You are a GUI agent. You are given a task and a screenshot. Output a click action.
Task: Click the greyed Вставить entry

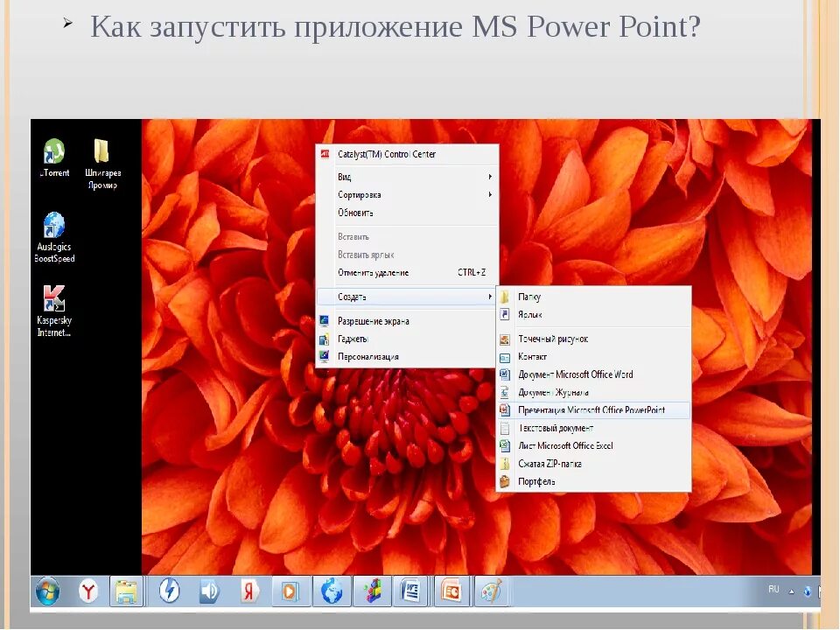pos(407,237)
